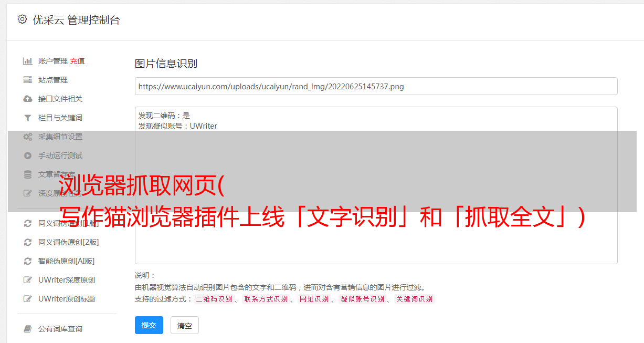Open 账户管理 in the sidebar
The height and width of the screenshot is (343, 644).
tap(53, 61)
